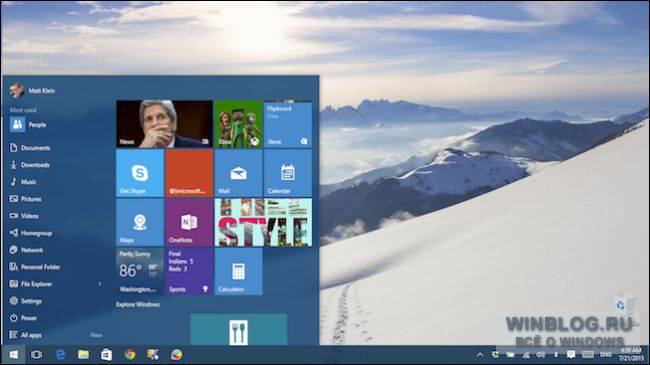Open the Food & Drink fork-and-knife tile
The image size is (650, 365).
click(238, 329)
